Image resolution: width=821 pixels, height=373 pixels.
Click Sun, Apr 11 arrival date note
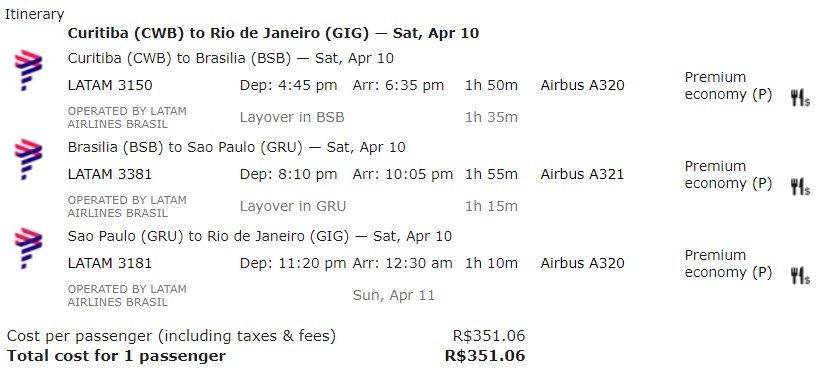pyautogui.click(x=394, y=295)
